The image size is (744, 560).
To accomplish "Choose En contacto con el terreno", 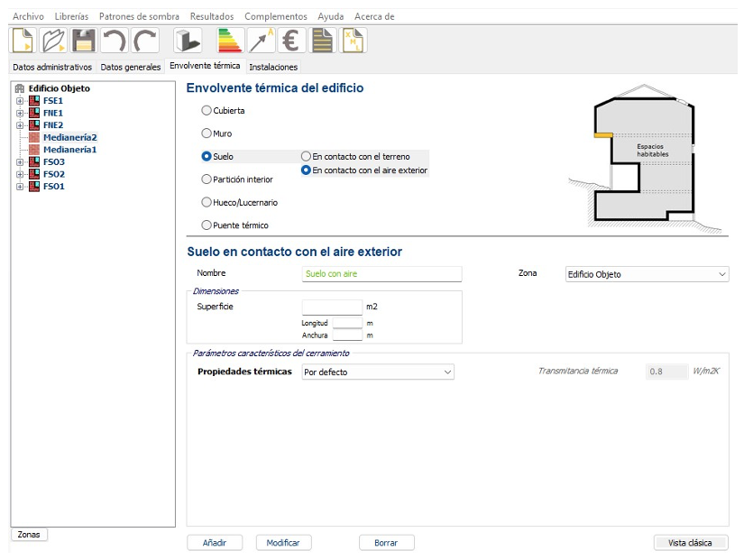I will click(x=307, y=157).
